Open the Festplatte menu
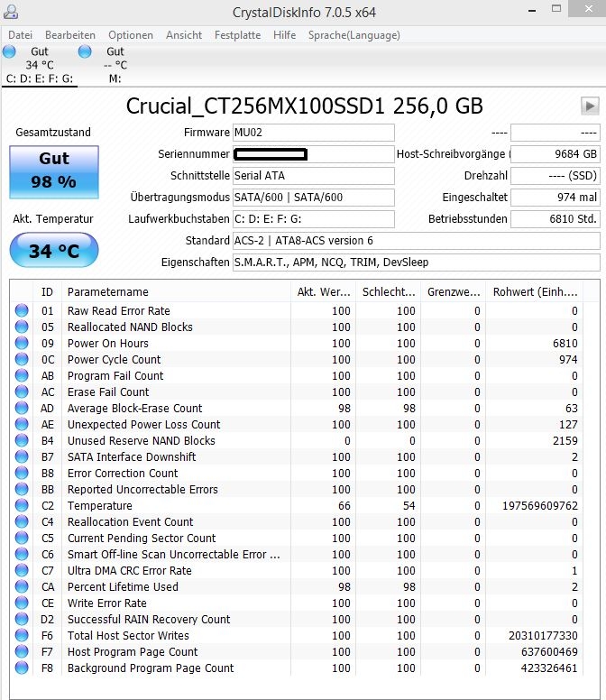The height and width of the screenshot is (700, 606). tap(237, 35)
